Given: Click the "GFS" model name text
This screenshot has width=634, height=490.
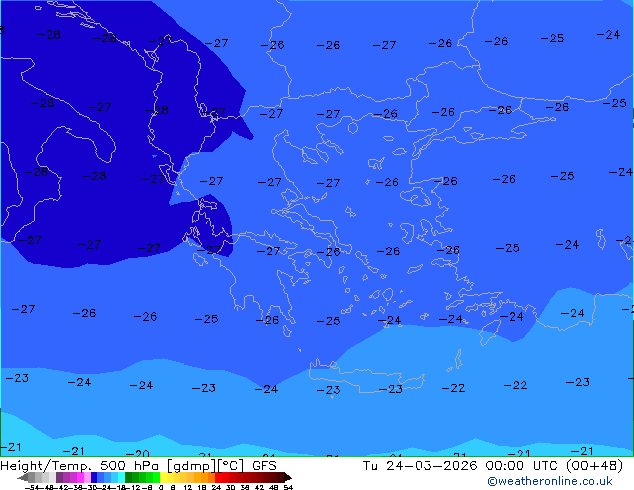Looking at the screenshot, I should point(264,466).
